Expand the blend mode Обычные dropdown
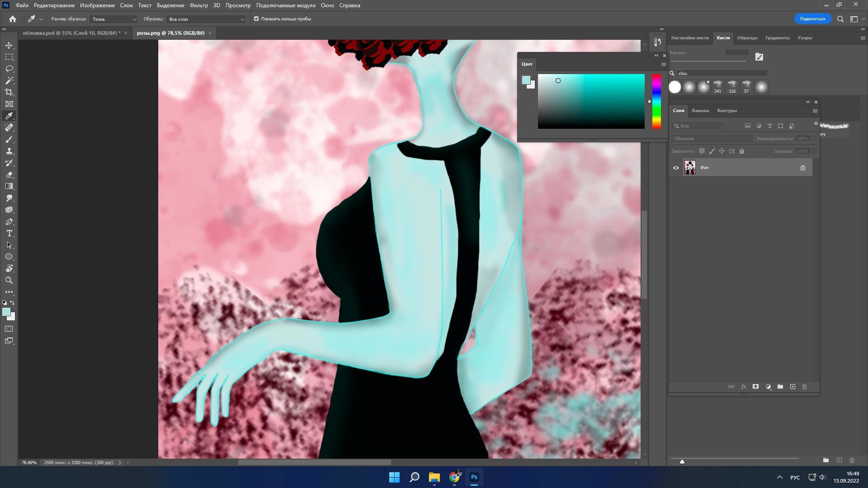Screen dimensions: 868x488 point(712,139)
